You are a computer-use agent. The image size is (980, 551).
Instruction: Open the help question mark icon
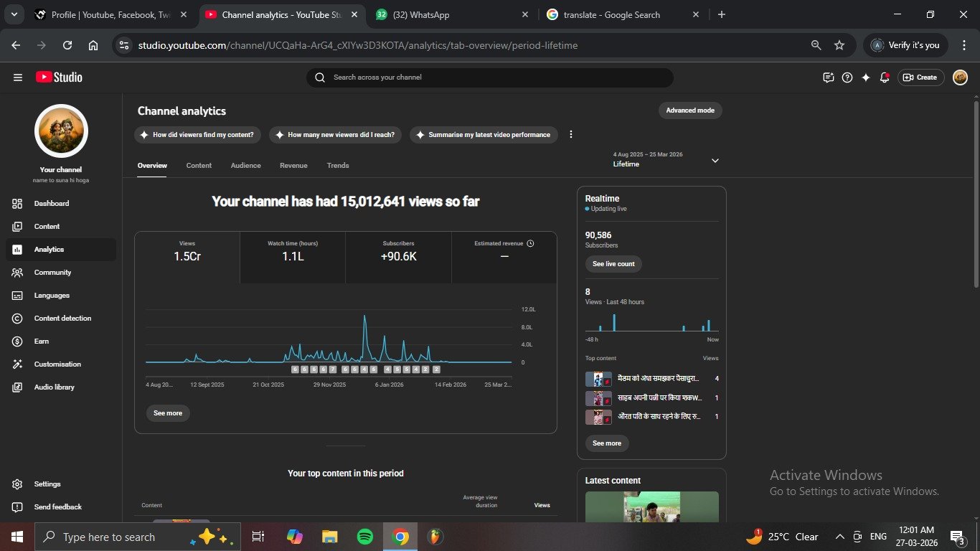847,77
